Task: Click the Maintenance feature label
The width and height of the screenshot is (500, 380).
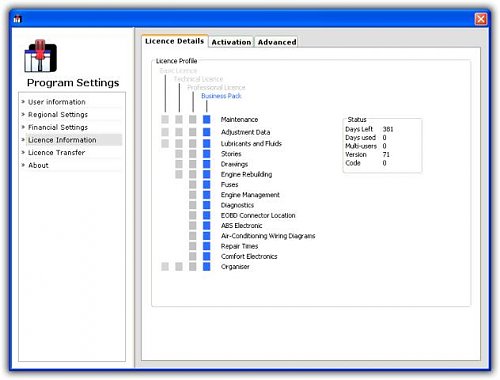Action: 239,119
